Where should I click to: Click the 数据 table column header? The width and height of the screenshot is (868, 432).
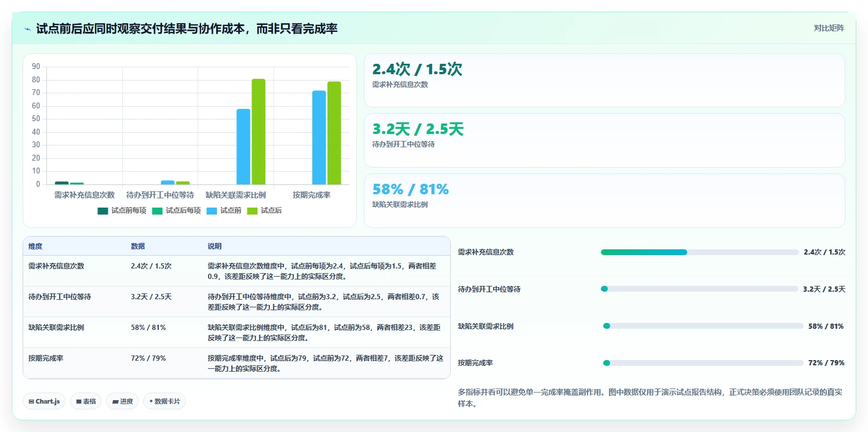(138, 246)
